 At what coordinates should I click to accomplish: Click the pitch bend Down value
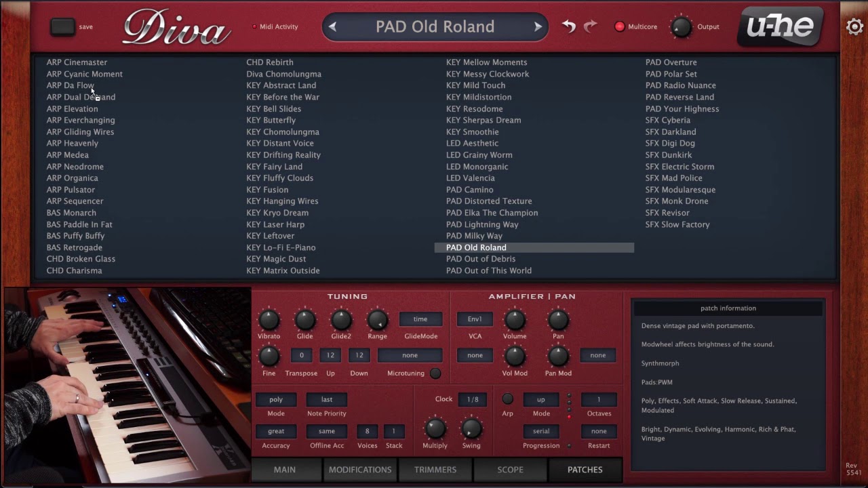coord(359,355)
